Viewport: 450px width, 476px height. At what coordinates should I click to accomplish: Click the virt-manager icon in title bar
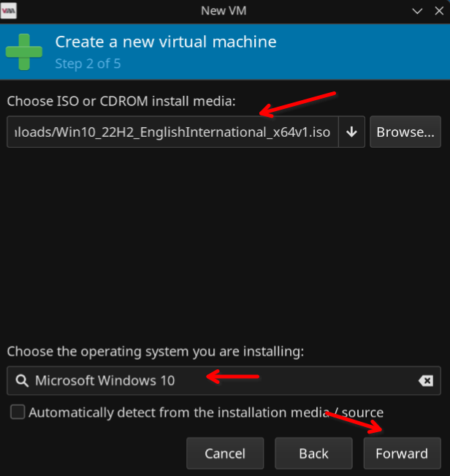9,11
